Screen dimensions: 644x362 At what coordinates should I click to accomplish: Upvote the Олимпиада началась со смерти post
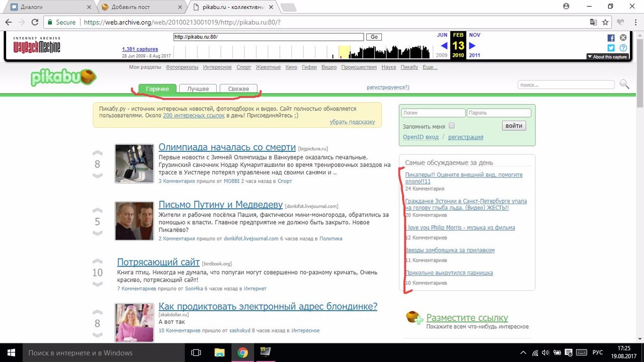tap(98, 153)
